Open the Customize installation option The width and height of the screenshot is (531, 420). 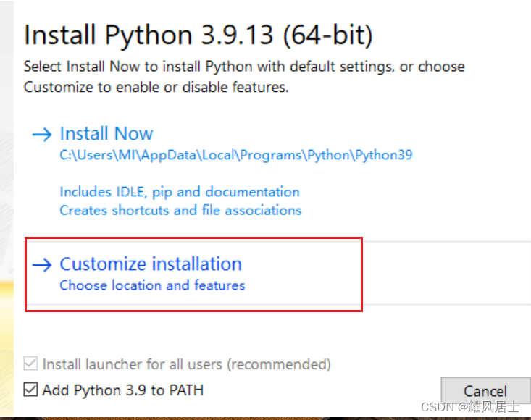(151, 264)
